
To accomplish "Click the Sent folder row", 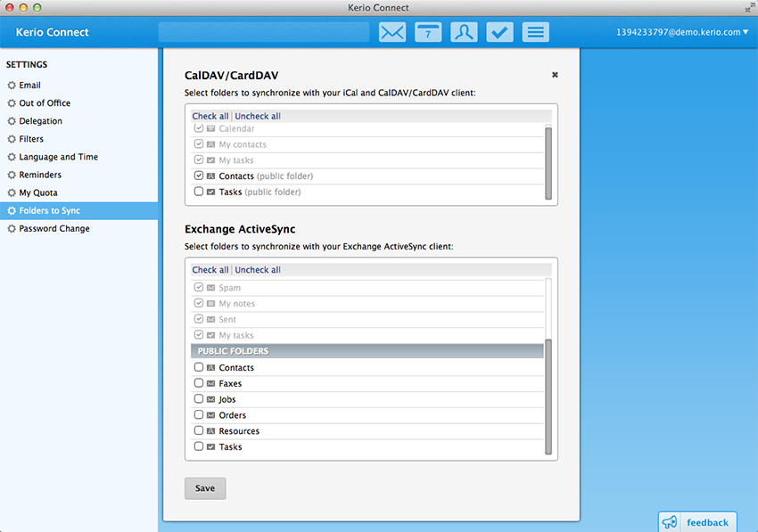I will [x=367, y=319].
